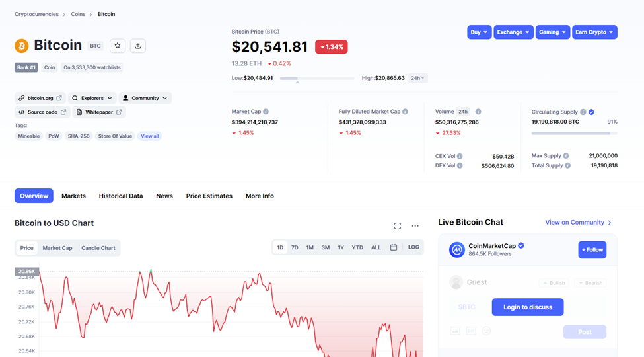The height and width of the screenshot is (357, 644).
Task: Open the Overview tab
Action: coord(34,196)
